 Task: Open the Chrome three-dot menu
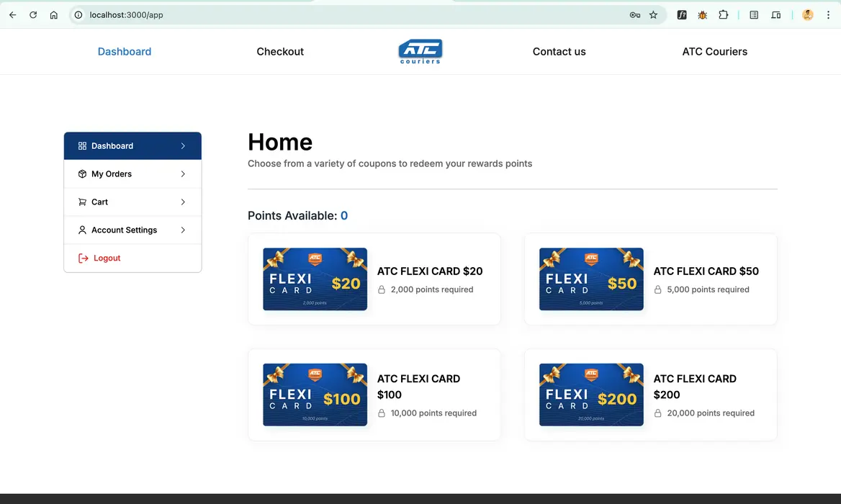(x=828, y=15)
